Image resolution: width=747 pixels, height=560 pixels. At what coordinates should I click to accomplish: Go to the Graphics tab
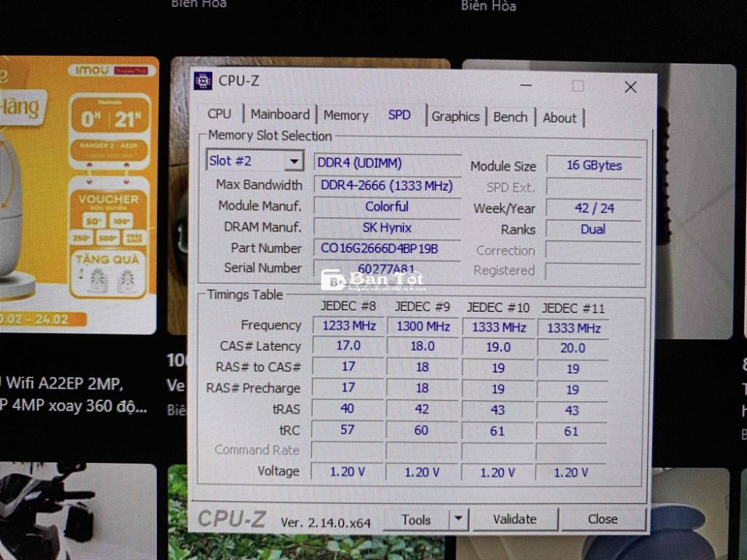point(456,116)
